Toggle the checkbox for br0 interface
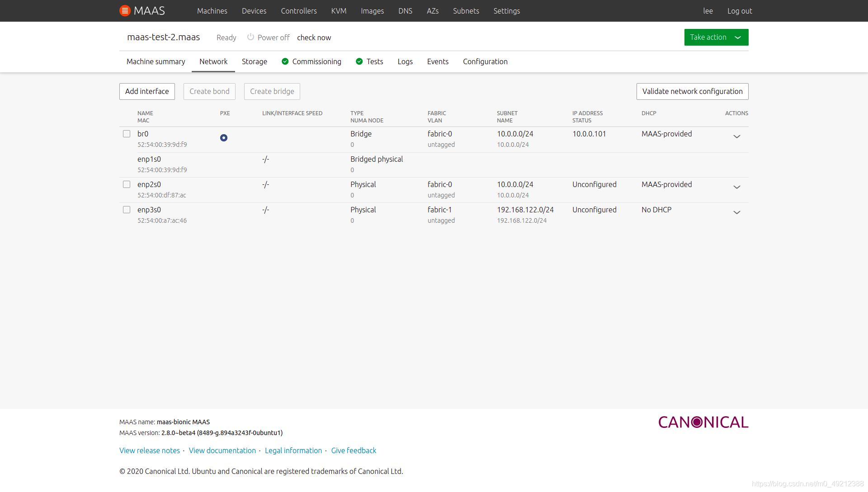Screen dimensions: 868x492 (x=126, y=133)
